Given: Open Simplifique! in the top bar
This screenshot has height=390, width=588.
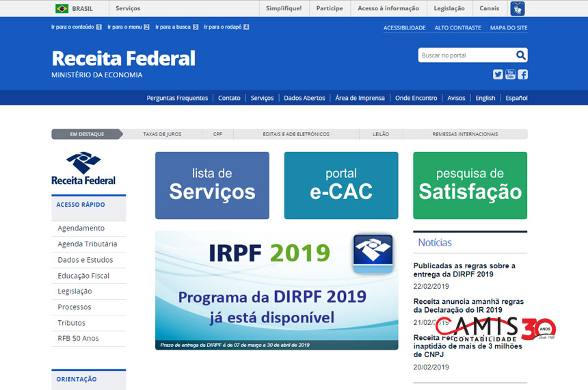Looking at the screenshot, I should coord(284,8).
